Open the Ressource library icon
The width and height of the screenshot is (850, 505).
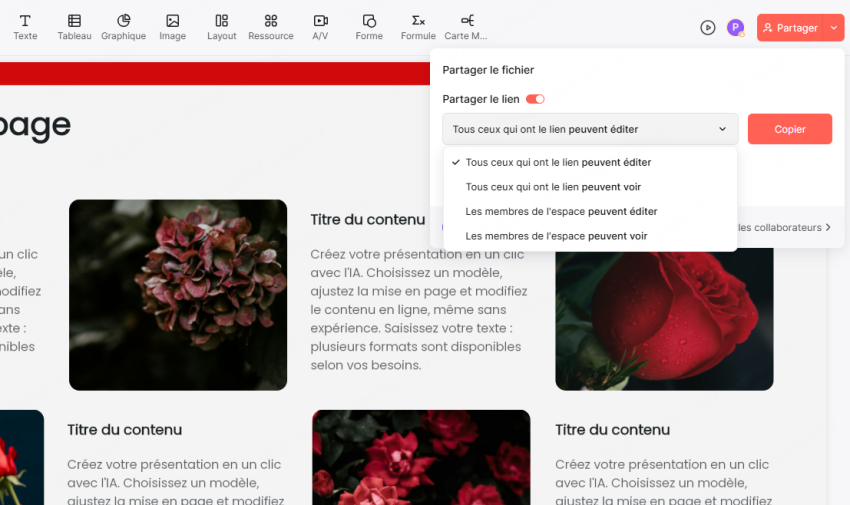[x=271, y=21]
